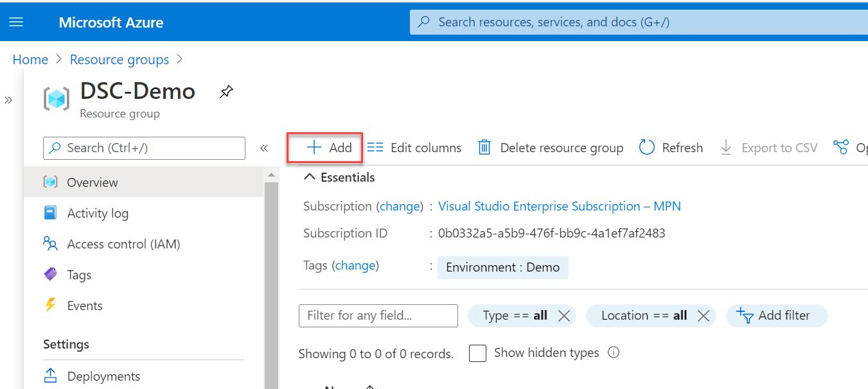This screenshot has width=868, height=389.
Task: Click the purple Tags icon
Action: pyautogui.click(x=50, y=274)
